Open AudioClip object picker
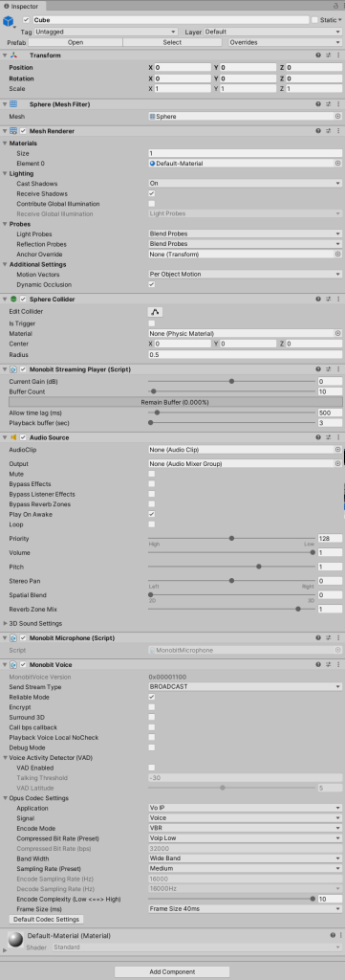345x980 pixels. tap(338, 450)
